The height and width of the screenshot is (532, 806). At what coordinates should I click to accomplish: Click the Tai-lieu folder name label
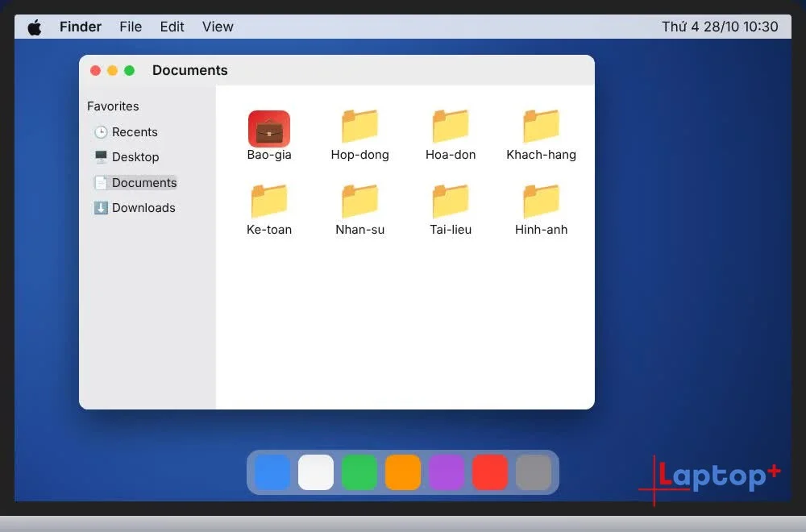[x=451, y=230]
